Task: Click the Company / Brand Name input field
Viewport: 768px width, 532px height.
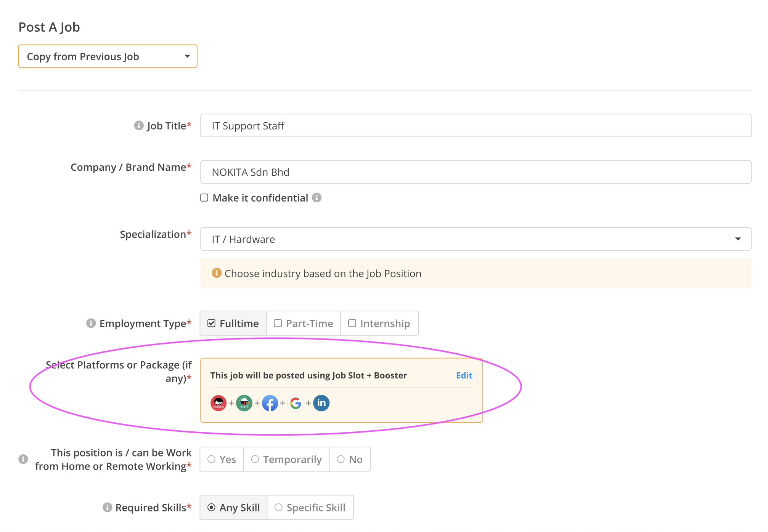Action: click(x=476, y=172)
